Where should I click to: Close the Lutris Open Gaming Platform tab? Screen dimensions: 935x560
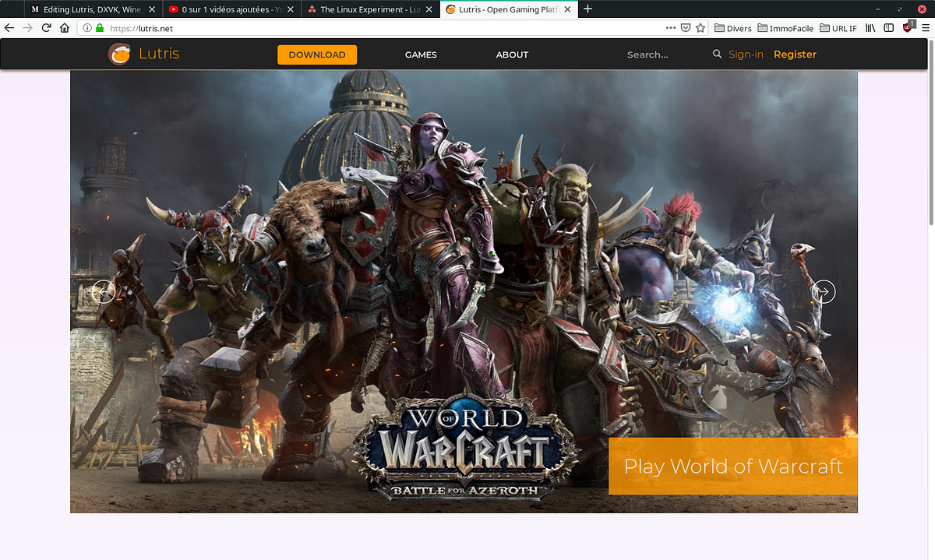click(569, 9)
